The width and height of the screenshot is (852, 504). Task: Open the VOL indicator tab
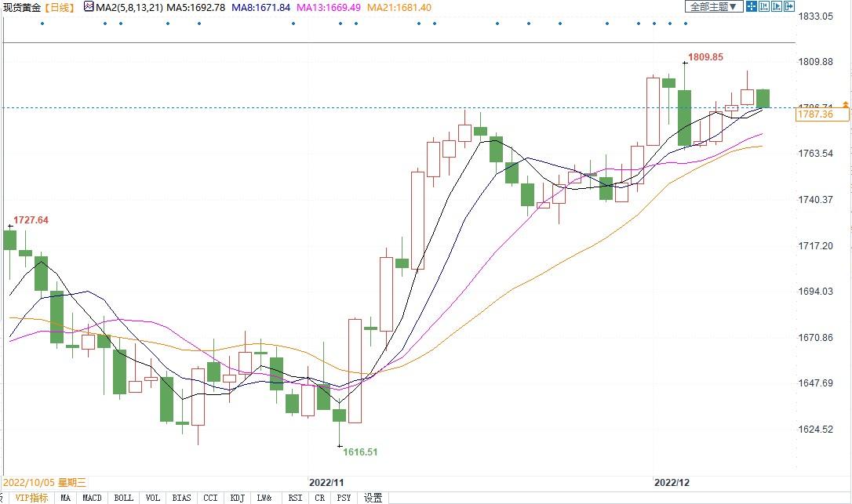152,498
